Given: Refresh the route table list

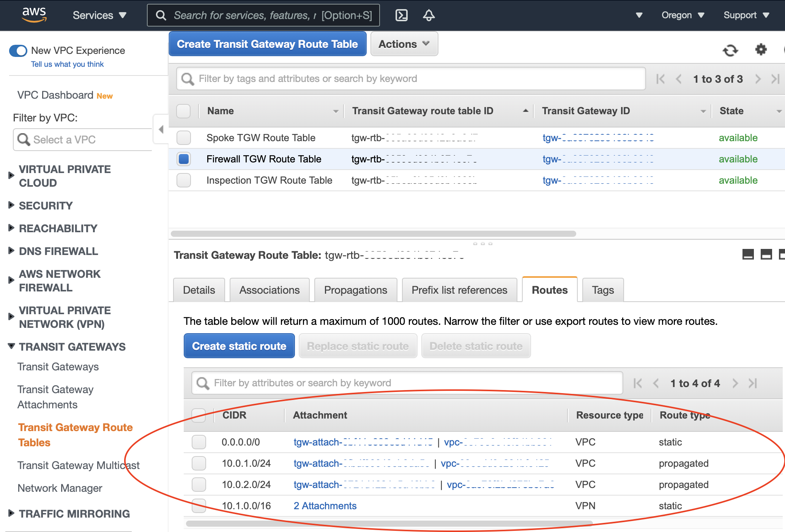Looking at the screenshot, I should 730,50.
